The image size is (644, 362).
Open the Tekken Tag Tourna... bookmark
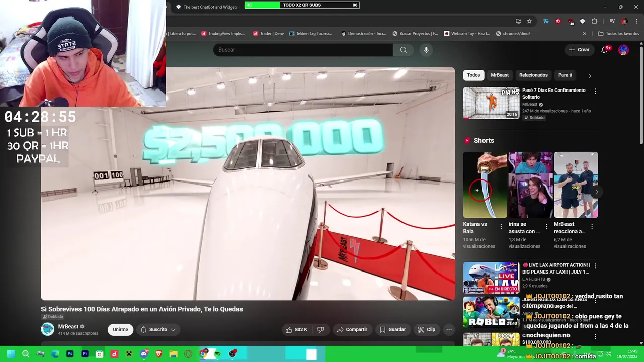(310, 34)
